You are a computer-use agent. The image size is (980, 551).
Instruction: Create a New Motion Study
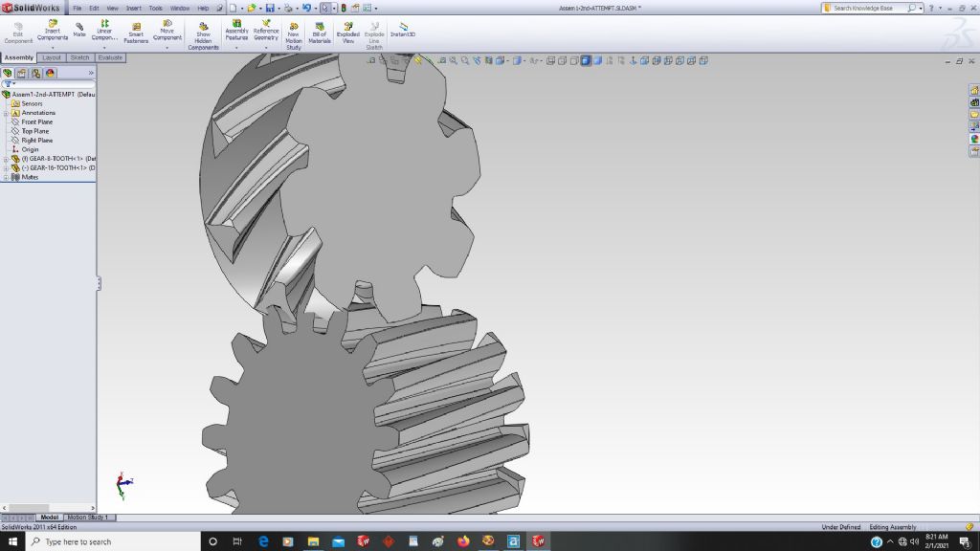pos(293,36)
